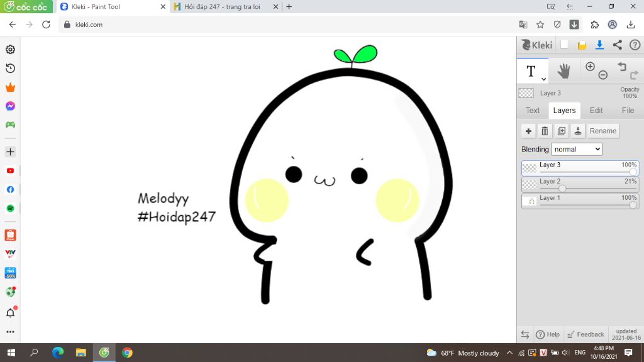
Task: Select the Text tool
Action: point(531,71)
